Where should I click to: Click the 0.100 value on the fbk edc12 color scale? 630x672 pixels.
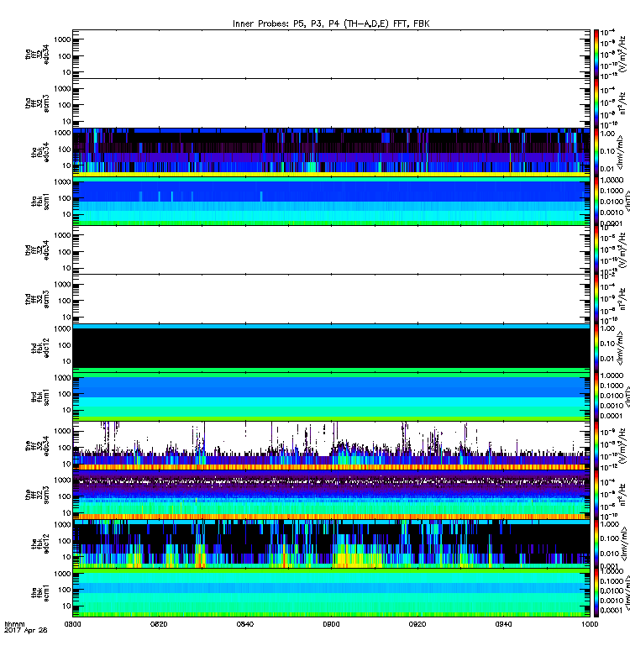coord(610,538)
